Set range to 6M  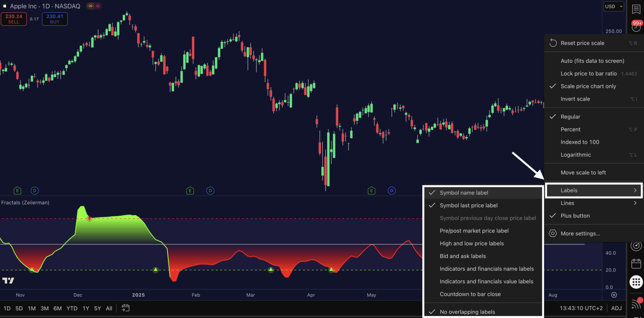click(57, 308)
